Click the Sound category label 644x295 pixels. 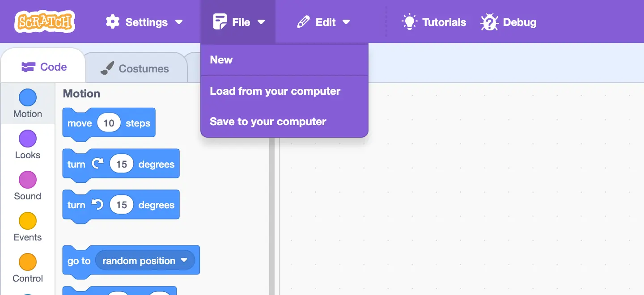pos(28,196)
